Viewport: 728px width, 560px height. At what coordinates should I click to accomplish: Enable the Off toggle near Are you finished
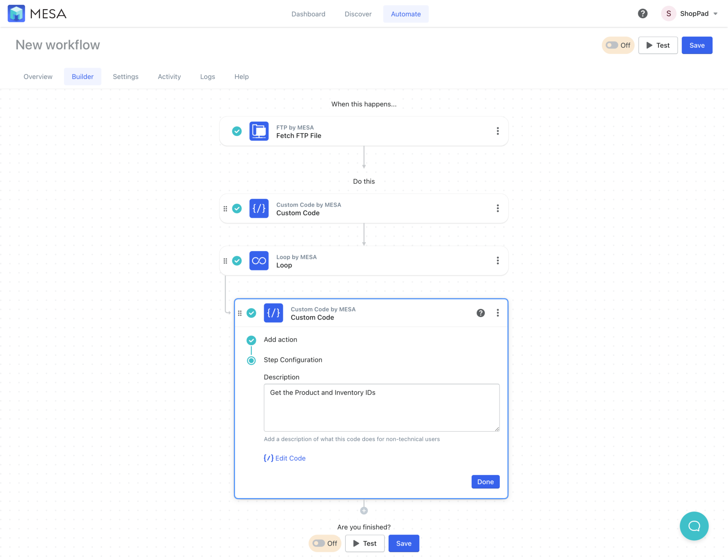(x=318, y=543)
